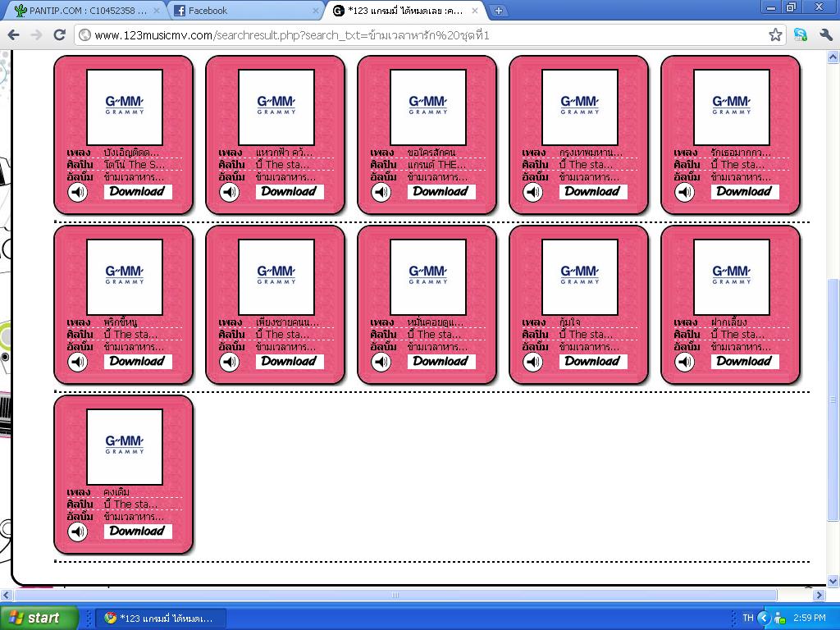Viewport: 840px width, 630px height.
Task: Click the page scroll-down arrow
Action: pyautogui.click(x=833, y=582)
